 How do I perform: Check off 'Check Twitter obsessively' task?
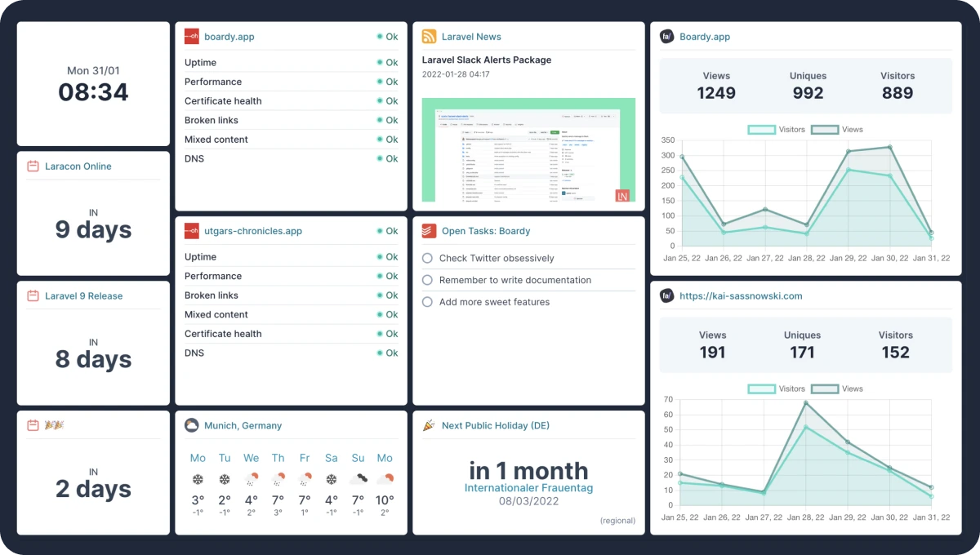(427, 258)
